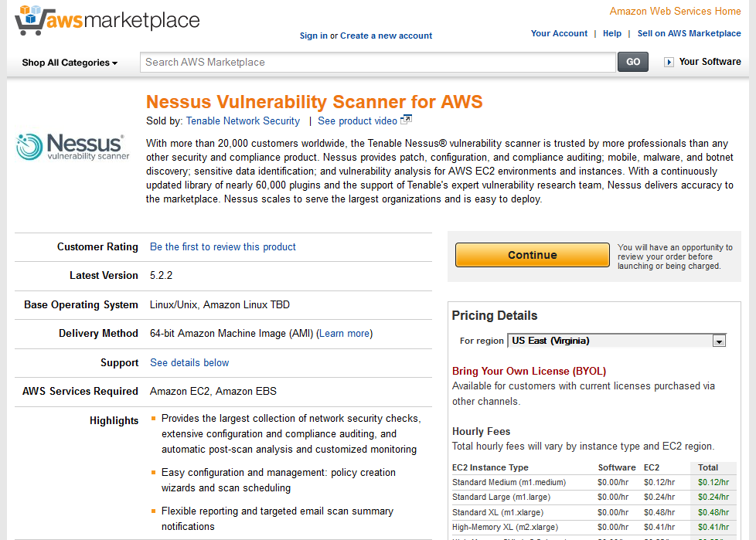Click the GO search button
The image size is (756, 540).
pos(633,62)
